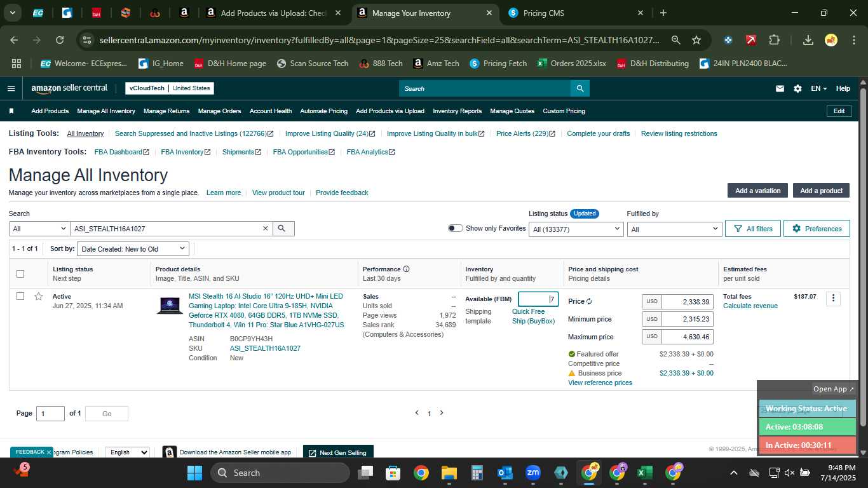Open the Windows Start menu
Viewport: 868px width, 488px height.
tap(194, 473)
